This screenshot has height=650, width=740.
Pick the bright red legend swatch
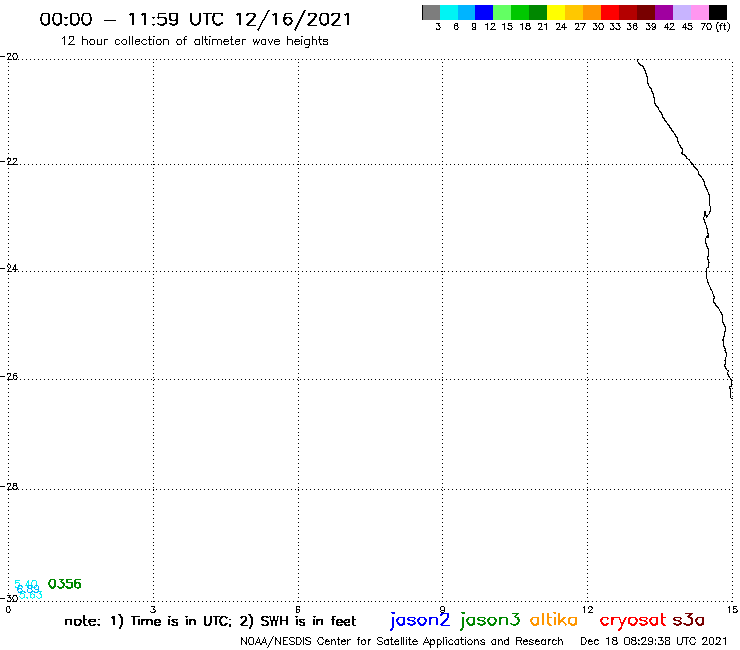pyautogui.click(x=610, y=12)
